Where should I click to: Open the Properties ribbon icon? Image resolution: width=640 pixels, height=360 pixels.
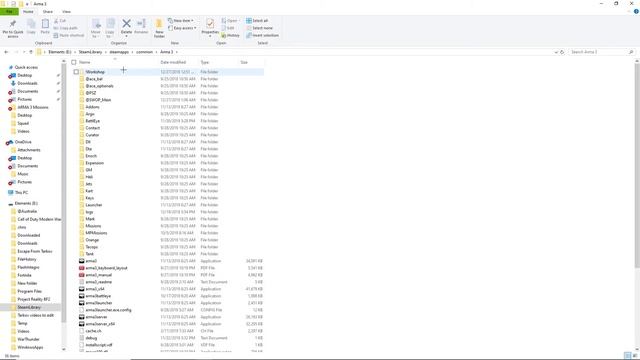(210, 24)
